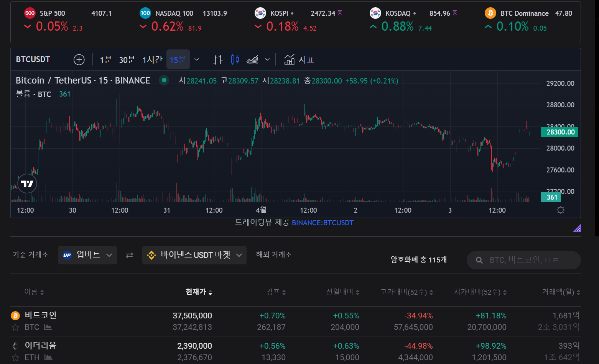
Task: Click the KOSPI Korean flag icon
Action: (260, 13)
